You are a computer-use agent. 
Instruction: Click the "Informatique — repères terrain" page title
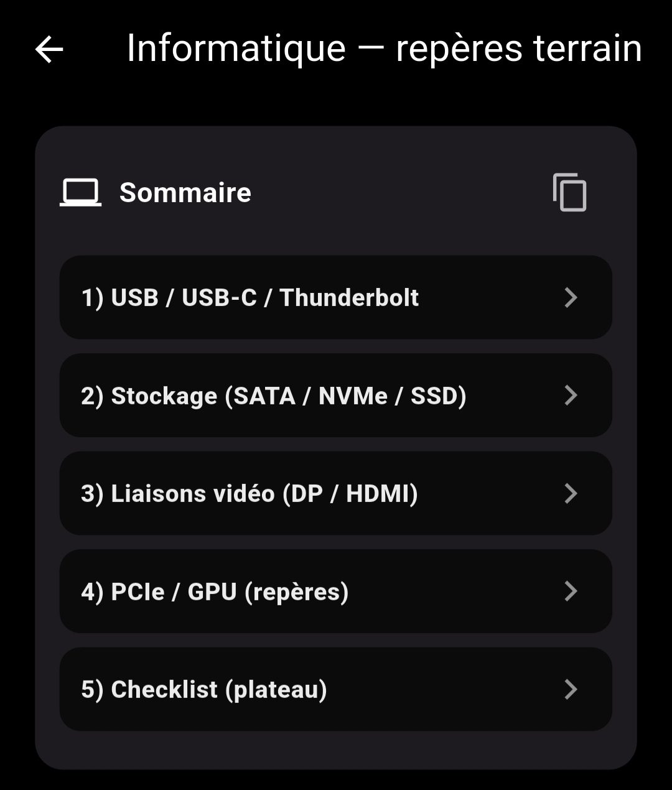coord(384,48)
